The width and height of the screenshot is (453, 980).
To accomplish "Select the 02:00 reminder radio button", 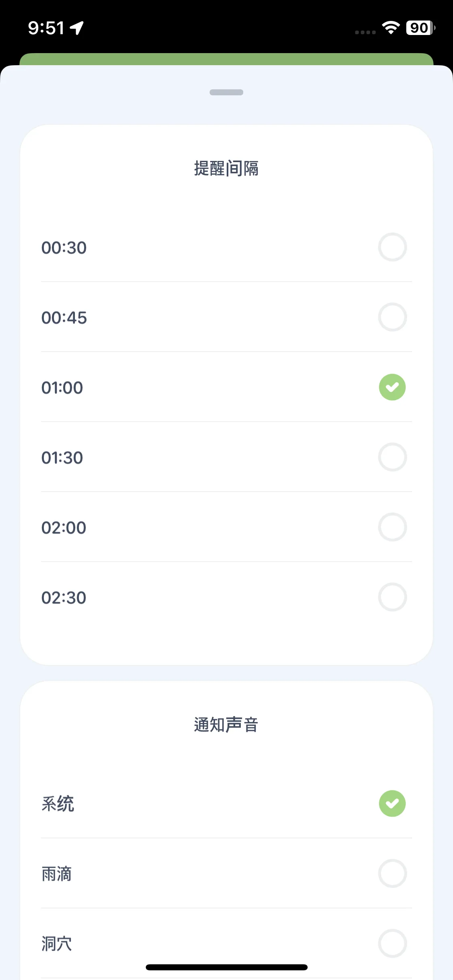I will click(x=392, y=527).
